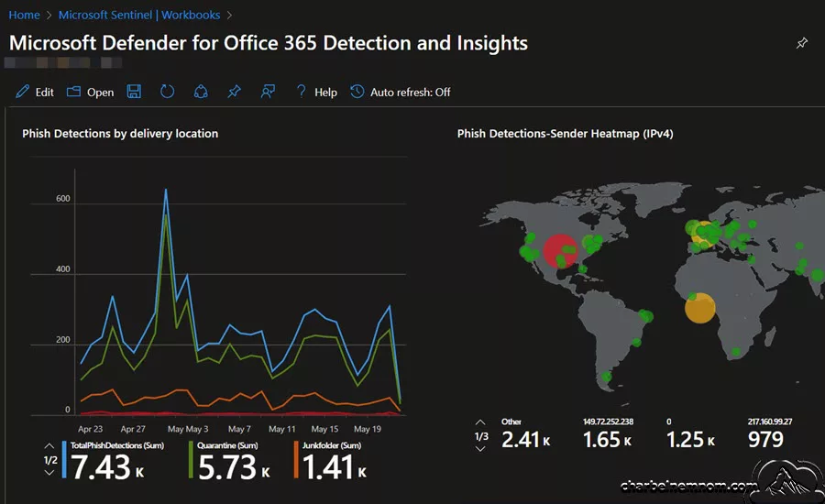This screenshot has width=825, height=504.
Task: Click the May 19 x-axis label
Action: tap(368, 429)
